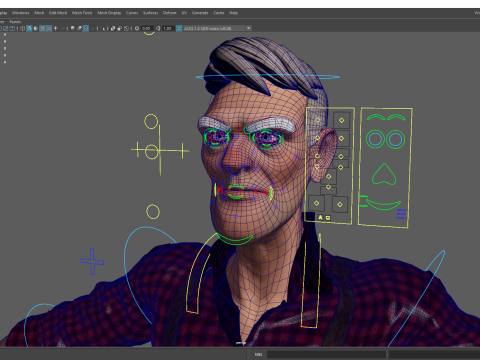The height and width of the screenshot is (360, 480).
Task: Open the Generate menu
Action: (x=200, y=13)
